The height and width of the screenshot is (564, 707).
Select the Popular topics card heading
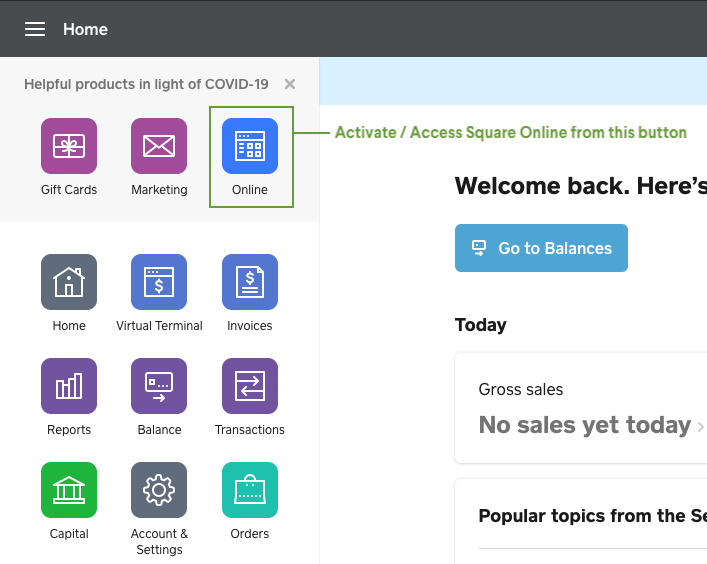pos(592,516)
